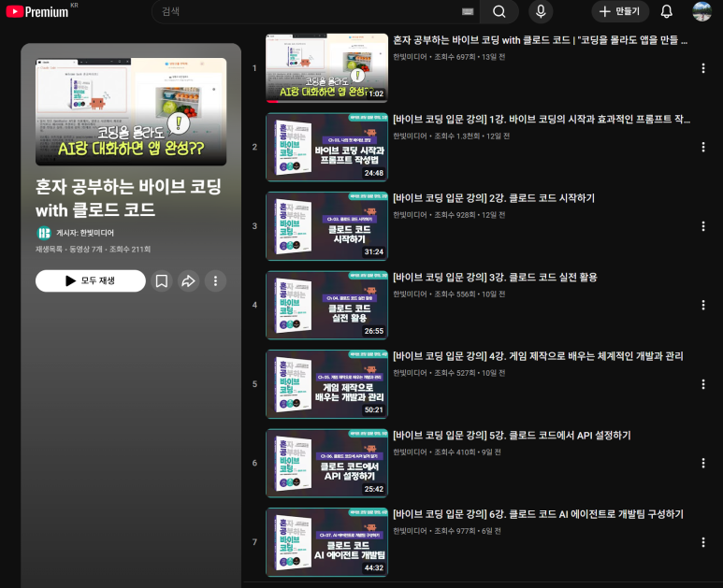Play the 31:24 클로드 코드 시작하기 thumbnail
The image size is (723, 588).
point(326,226)
